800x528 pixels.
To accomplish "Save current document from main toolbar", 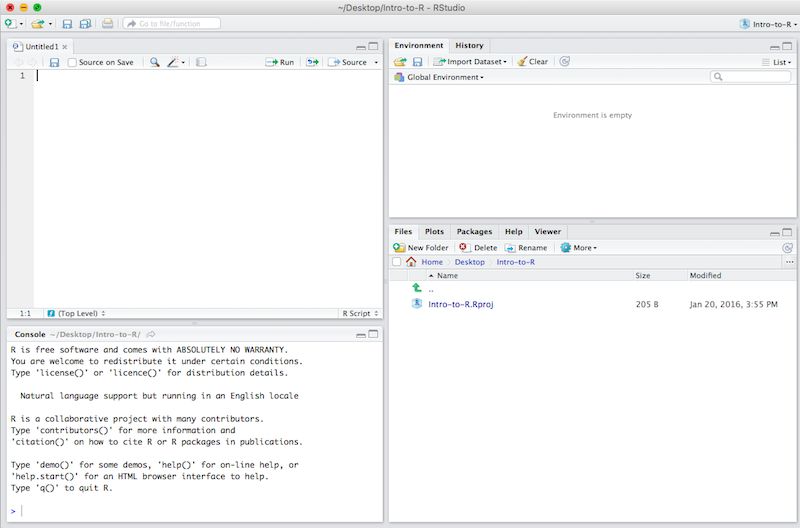I will (67, 23).
